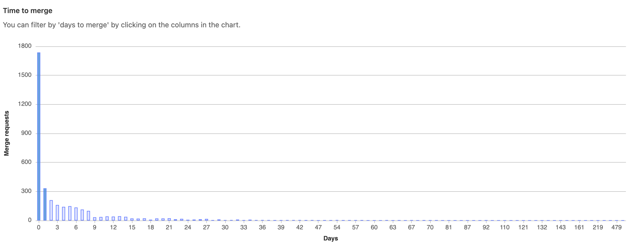Filter by the 14 days column

(126, 219)
